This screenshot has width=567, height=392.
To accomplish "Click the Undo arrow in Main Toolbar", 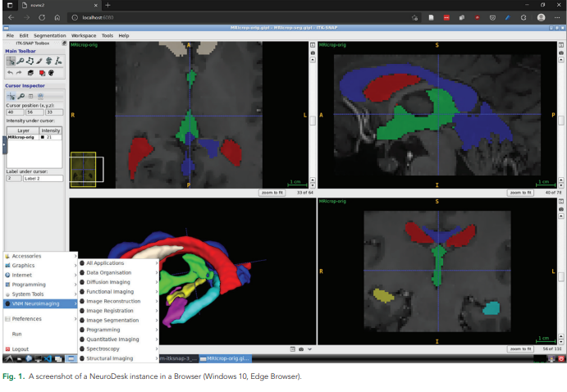I will (x=11, y=73).
